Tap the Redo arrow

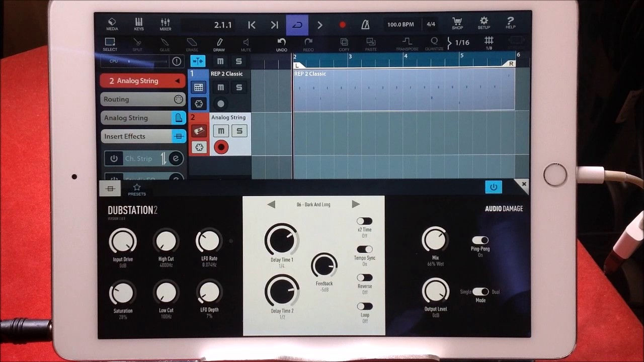point(308,44)
